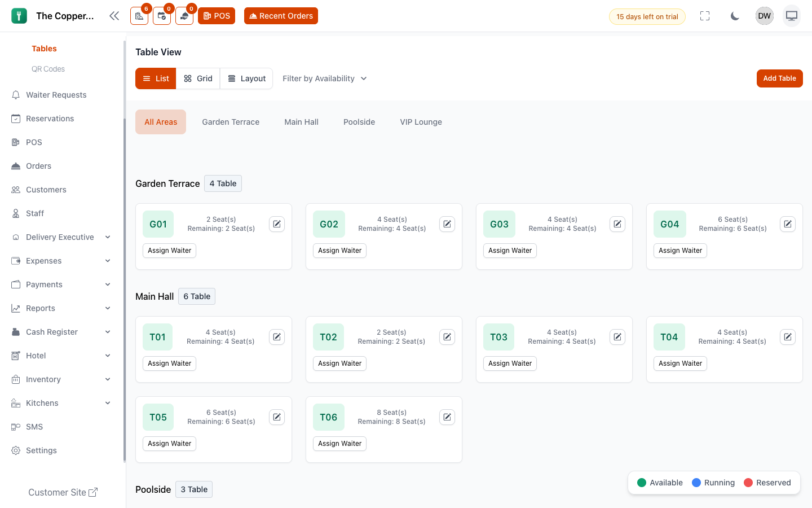Image resolution: width=812 pixels, height=508 pixels.
Task: Open the Customer Site link
Action: tap(63, 492)
